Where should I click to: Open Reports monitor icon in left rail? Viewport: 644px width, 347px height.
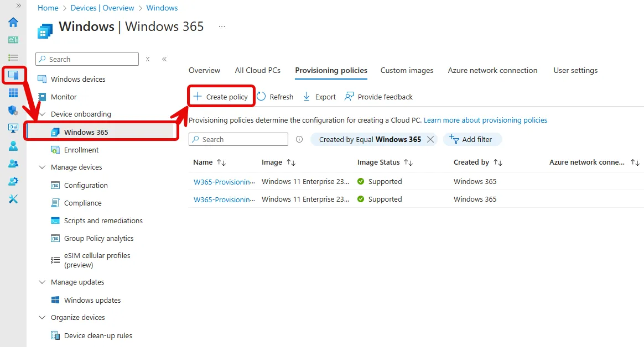pos(13,128)
